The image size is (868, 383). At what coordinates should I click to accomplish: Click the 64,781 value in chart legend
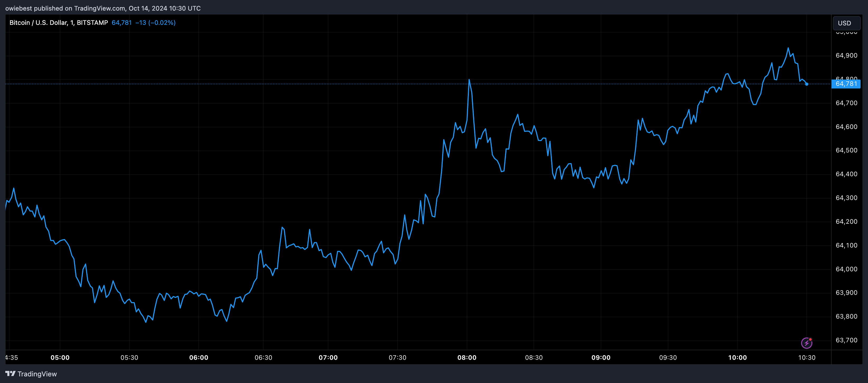122,22
